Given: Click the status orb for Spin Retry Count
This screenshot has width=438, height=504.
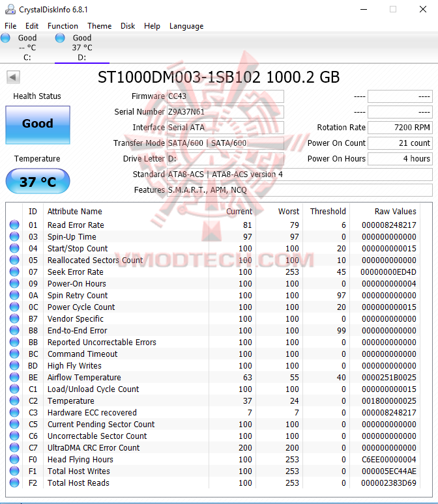Looking at the screenshot, I should 14,295.
